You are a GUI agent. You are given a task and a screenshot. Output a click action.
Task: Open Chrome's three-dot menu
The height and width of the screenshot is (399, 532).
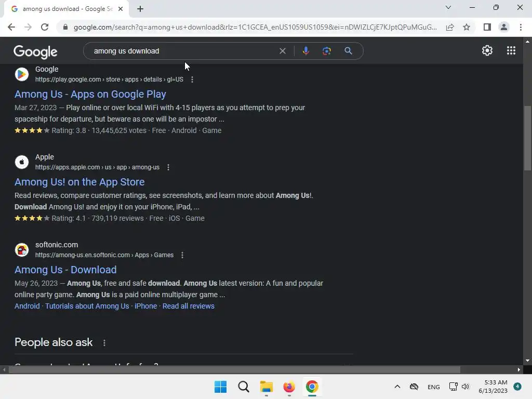[521, 27]
